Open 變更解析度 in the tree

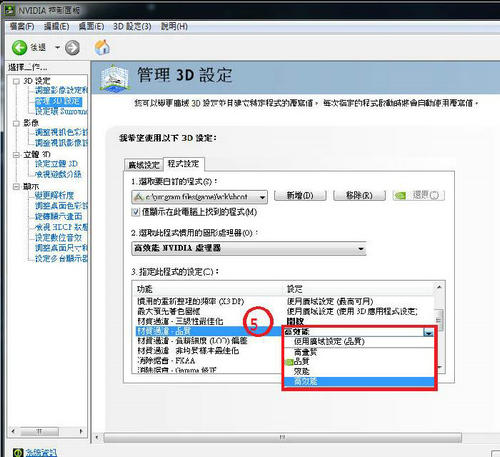[x=54, y=195]
